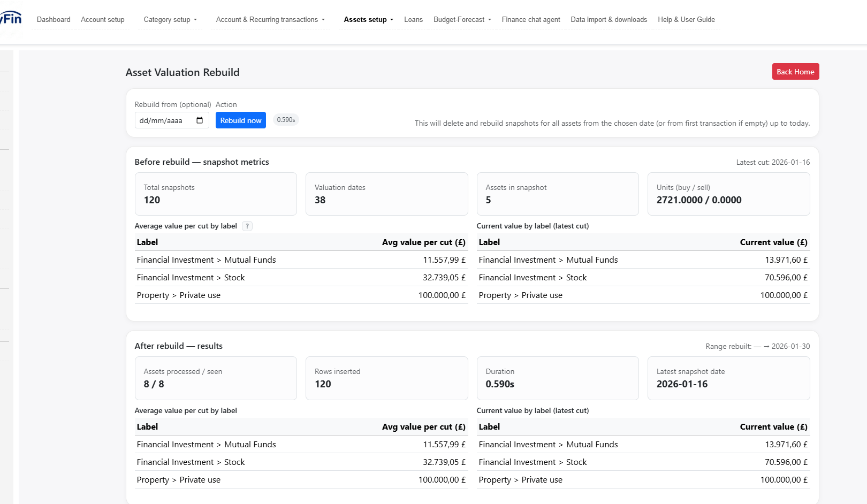The image size is (867, 504).
Task: Open Data import & downloads
Action: [x=609, y=20]
